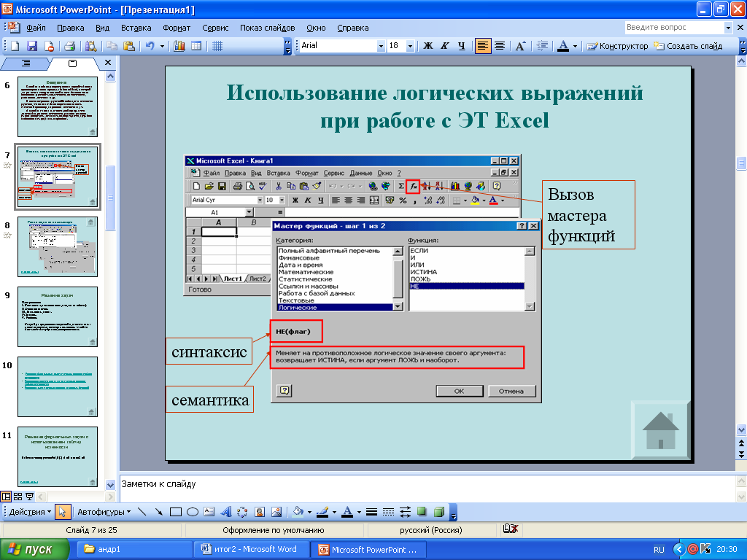The width and height of the screenshot is (747, 560).
Task: Insert Clip Art picture
Action: (x=260, y=512)
